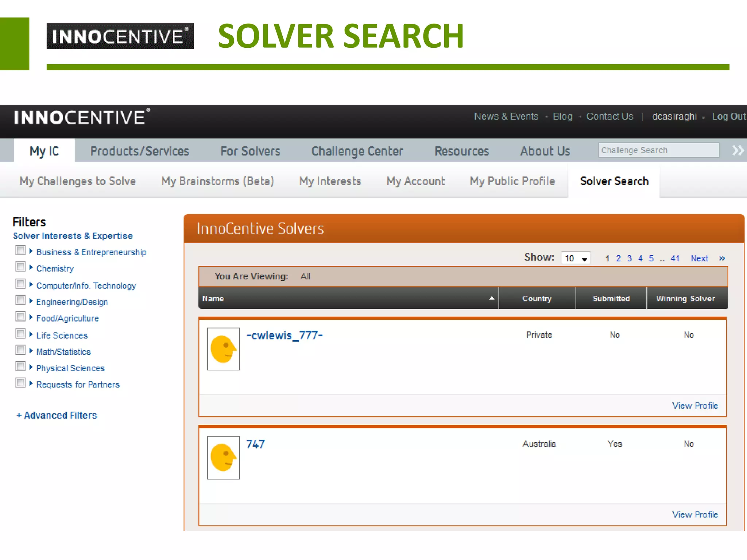Expand the Chemistry category triangle
Screen dimensions: 747x560
[x=31, y=268]
